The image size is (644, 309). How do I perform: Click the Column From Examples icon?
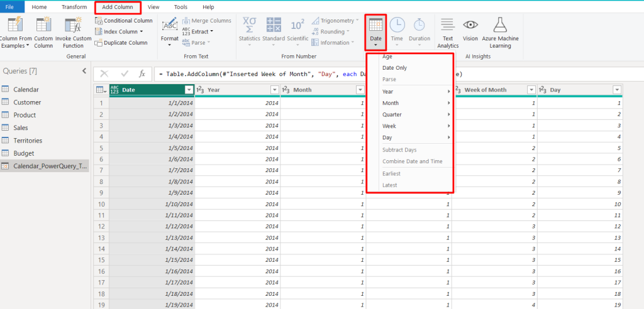(15, 25)
